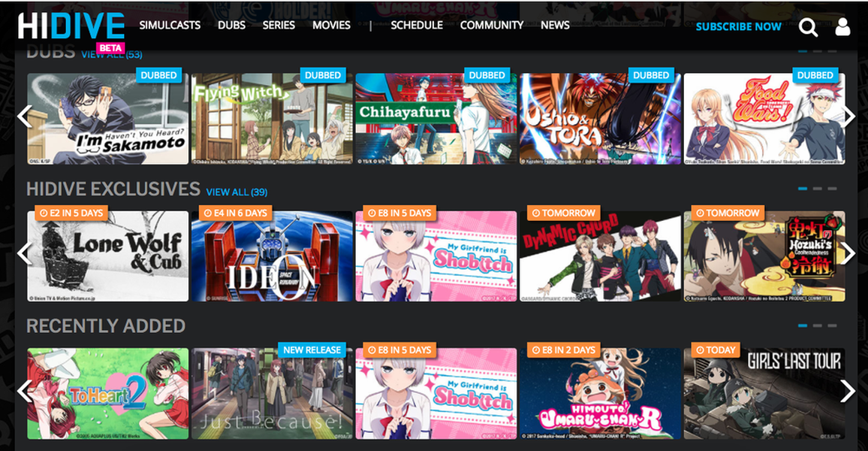
Task: Click the E4 in 6 Days badge
Action: click(x=235, y=213)
